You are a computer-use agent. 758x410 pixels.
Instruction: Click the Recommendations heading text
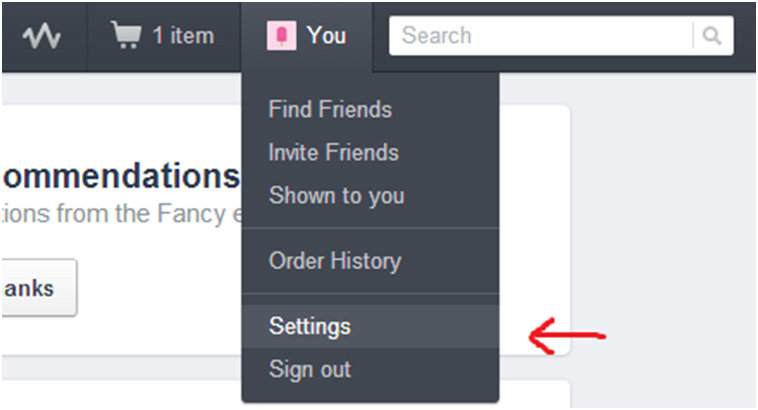pyautogui.click(x=120, y=177)
